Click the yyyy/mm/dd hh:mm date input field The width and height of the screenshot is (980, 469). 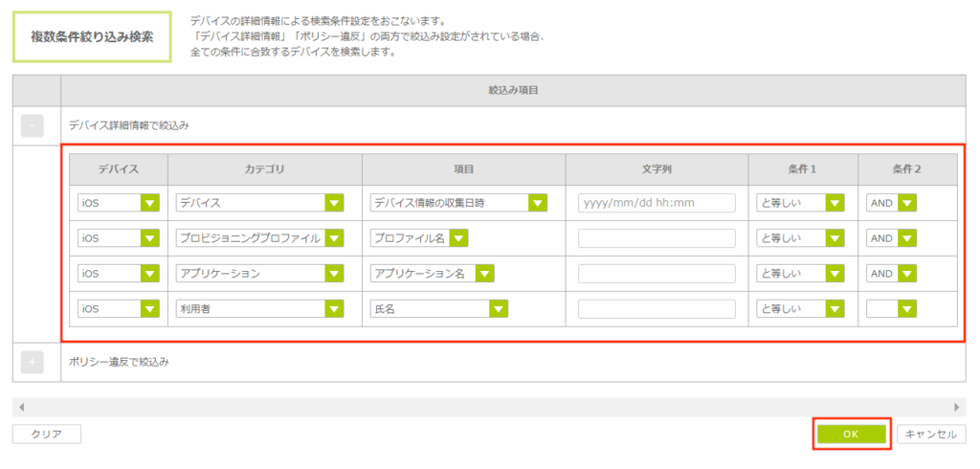point(657,203)
